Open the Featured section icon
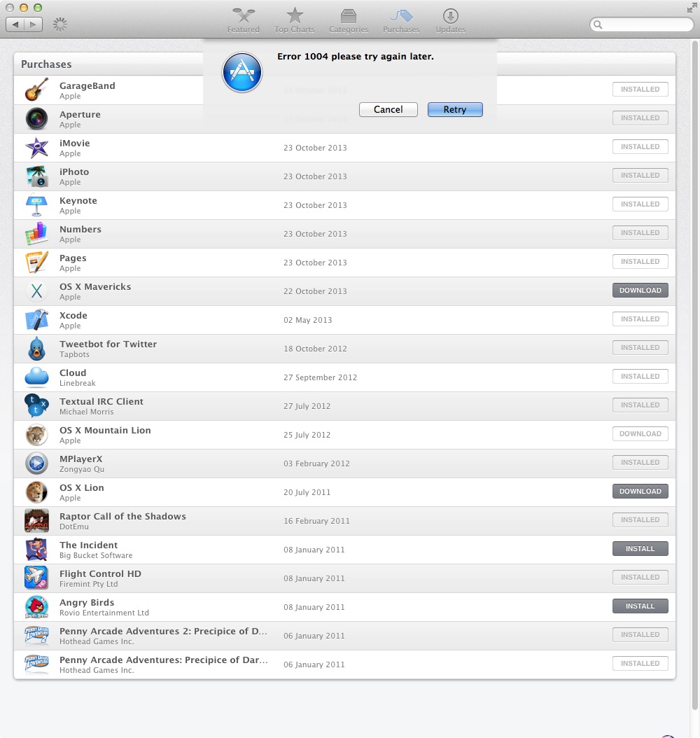 click(x=243, y=16)
